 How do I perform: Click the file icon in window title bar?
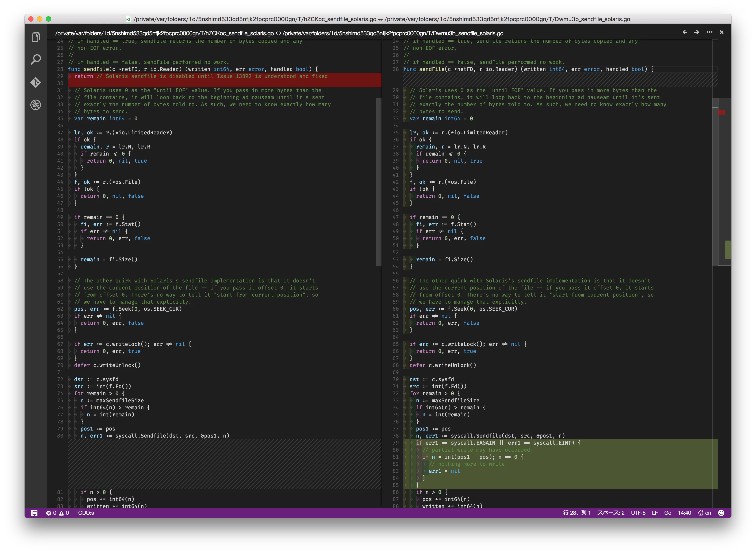[128, 19]
